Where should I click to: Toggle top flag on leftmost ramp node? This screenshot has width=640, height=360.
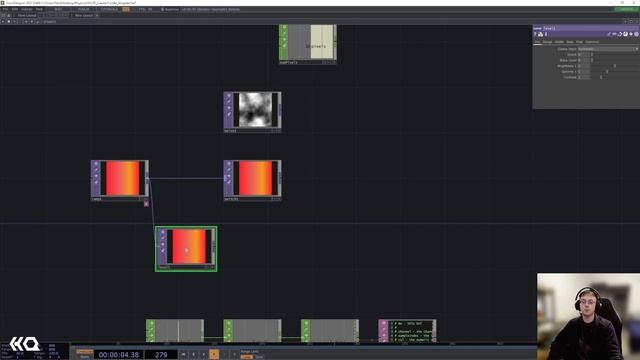(x=96, y=164)
